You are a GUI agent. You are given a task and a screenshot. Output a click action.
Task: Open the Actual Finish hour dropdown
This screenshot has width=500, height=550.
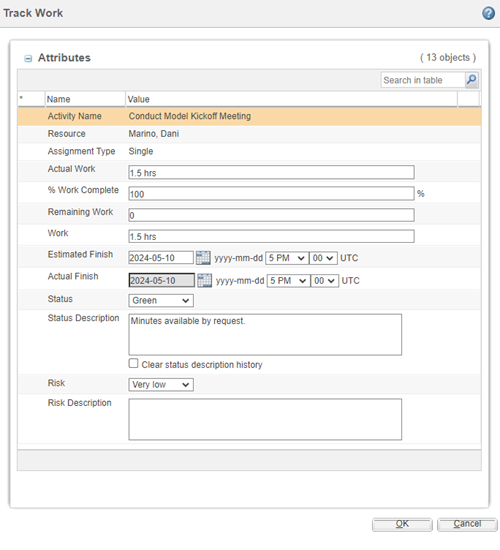(288, 281)
